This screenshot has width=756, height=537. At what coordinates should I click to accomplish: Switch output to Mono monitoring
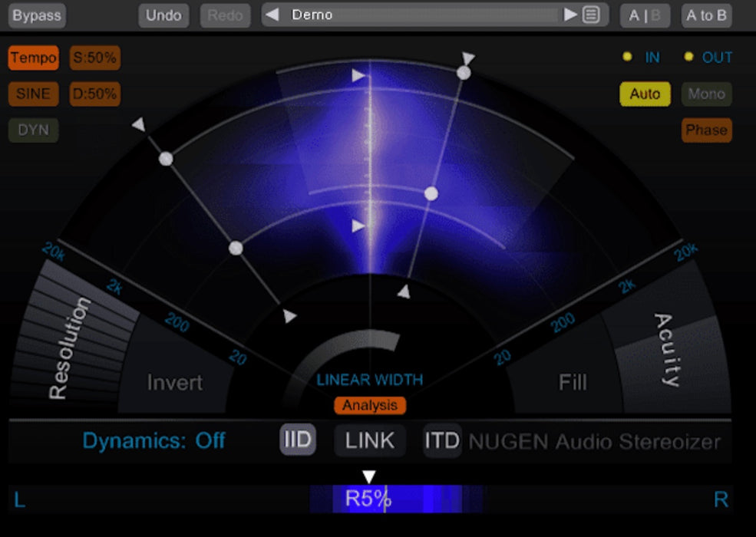(x=706, y=94)
